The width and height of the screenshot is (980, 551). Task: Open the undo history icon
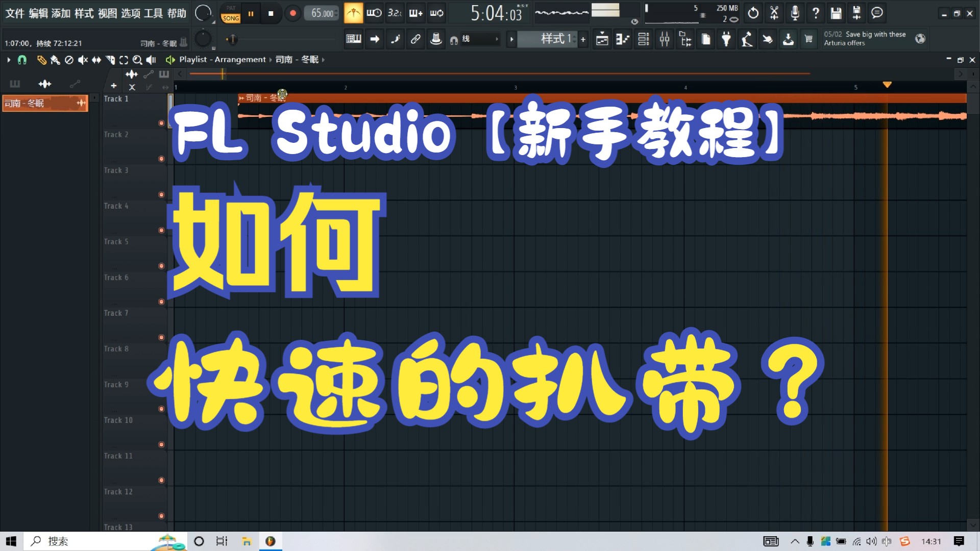[x=753, y=13]
